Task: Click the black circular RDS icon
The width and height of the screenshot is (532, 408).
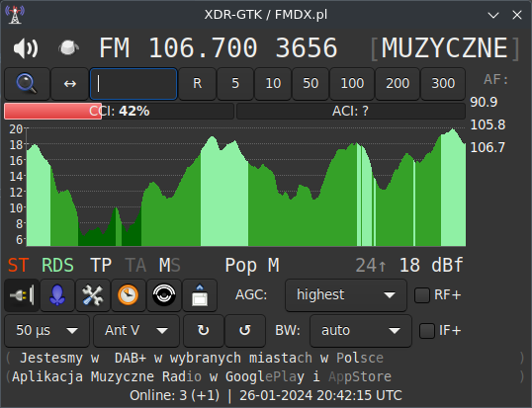Action: [x=164, y=295]
